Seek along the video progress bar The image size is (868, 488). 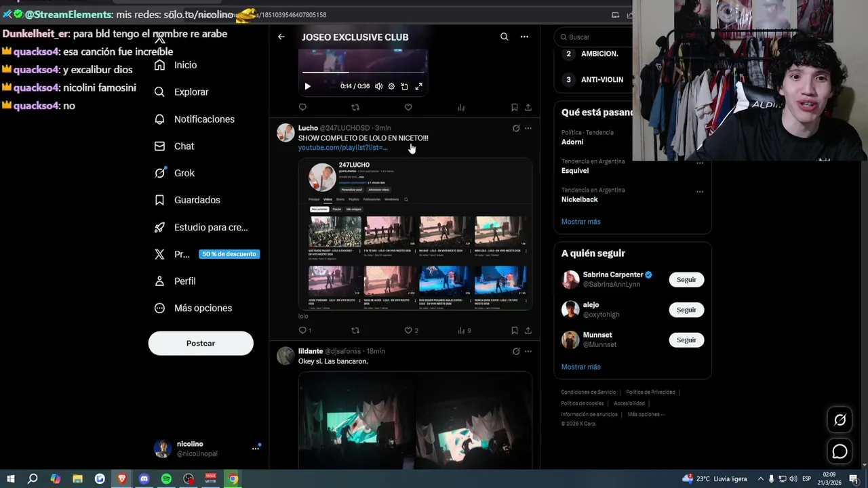coord(363,72)
